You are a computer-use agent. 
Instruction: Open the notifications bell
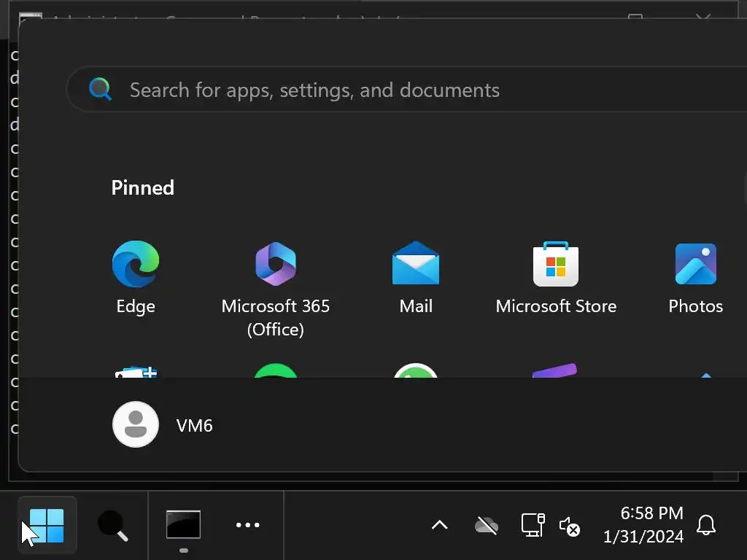click(706, 525)
